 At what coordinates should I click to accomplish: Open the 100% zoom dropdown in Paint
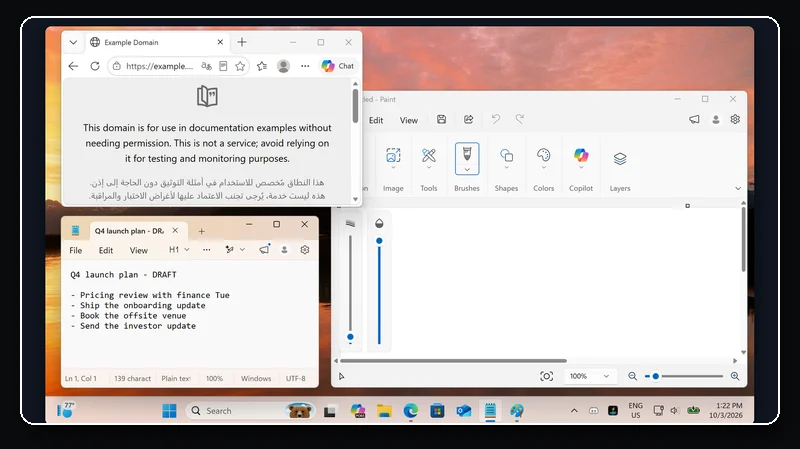(x=589, y=376)
